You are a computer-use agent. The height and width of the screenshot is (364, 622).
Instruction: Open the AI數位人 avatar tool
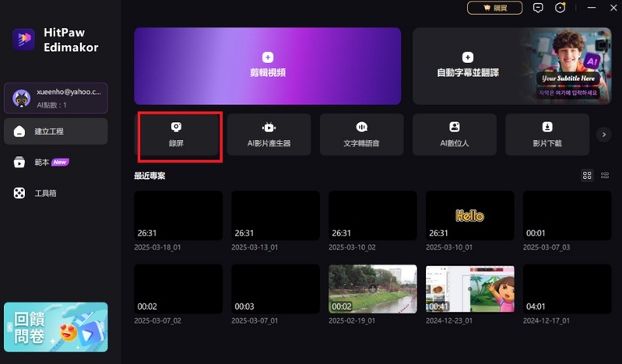coord(454,134)
